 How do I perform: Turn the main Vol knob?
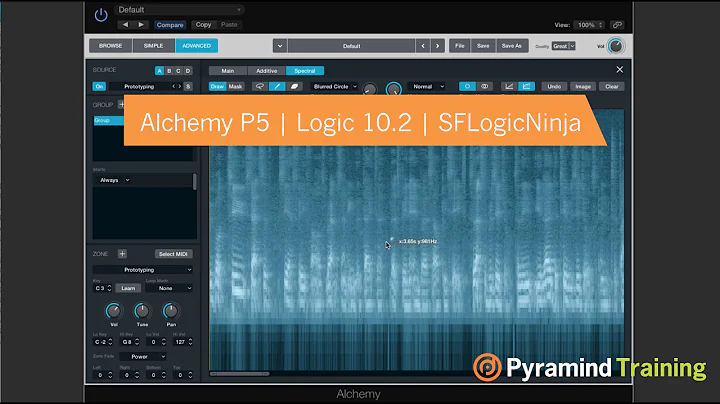pyautogui.click(x=615, y=46)
